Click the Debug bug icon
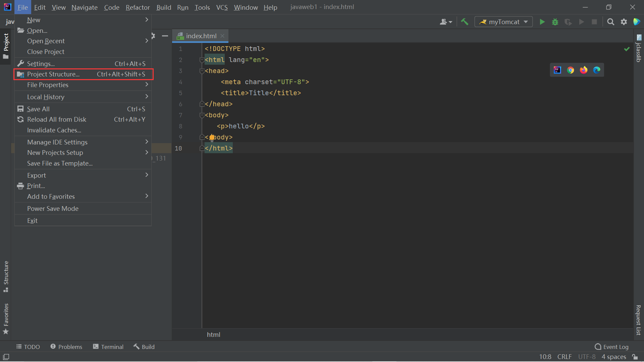Image resolution: width=644 pixels, height=362 pixels. pyautogui.click(x=555, y=22)
